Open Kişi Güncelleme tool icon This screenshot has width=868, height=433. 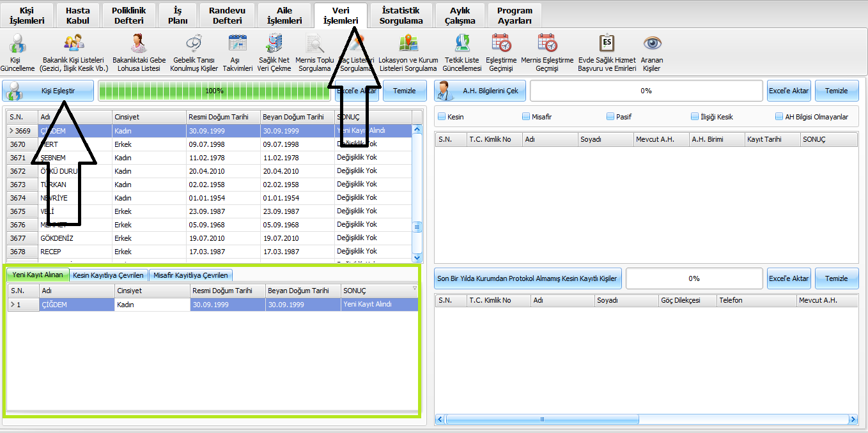pyautogui.click(x=17, y=44)
